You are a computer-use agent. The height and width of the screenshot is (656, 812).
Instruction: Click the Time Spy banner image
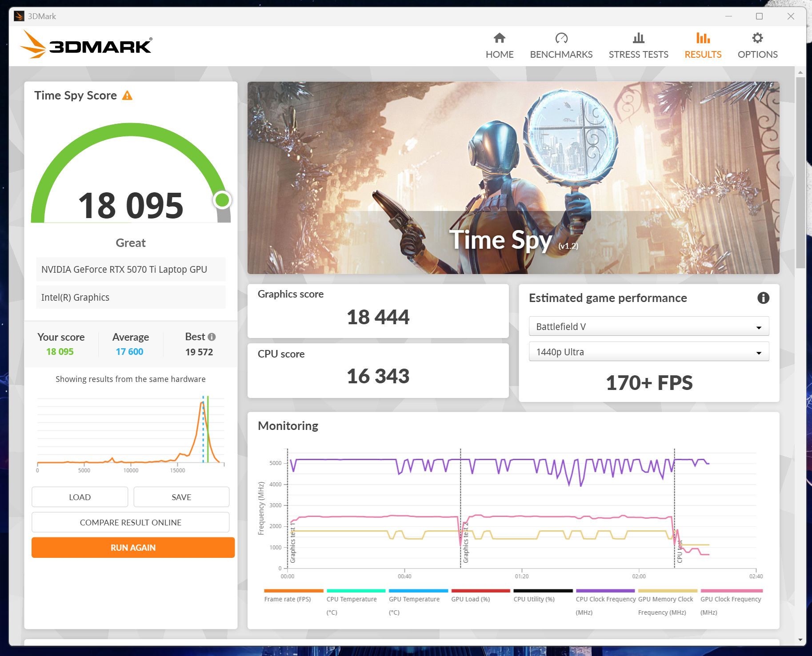513,178
